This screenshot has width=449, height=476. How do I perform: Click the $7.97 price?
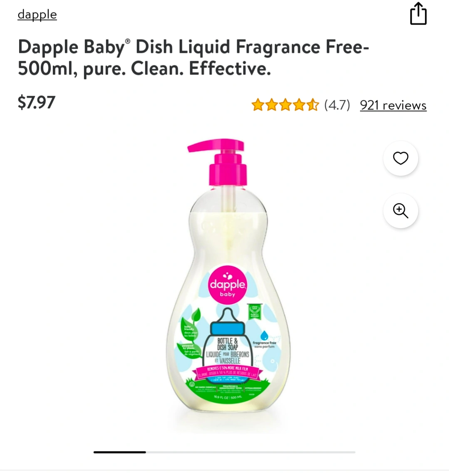tap(37, 102)
